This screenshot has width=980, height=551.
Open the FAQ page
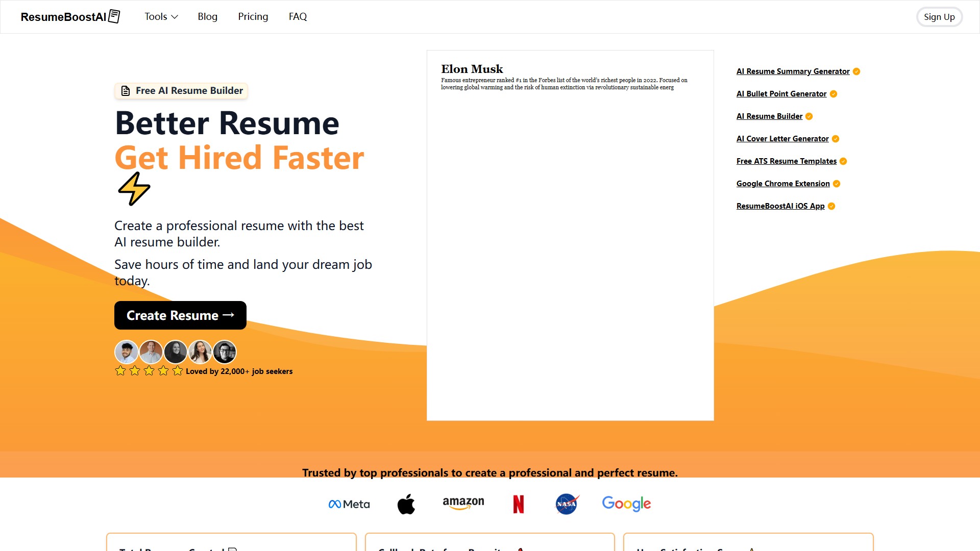point(298,16)
